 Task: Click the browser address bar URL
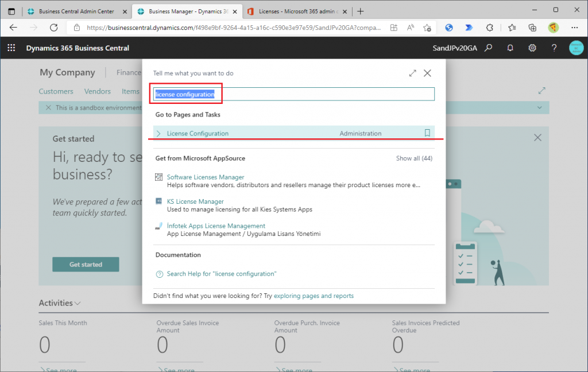click(234, 28)
